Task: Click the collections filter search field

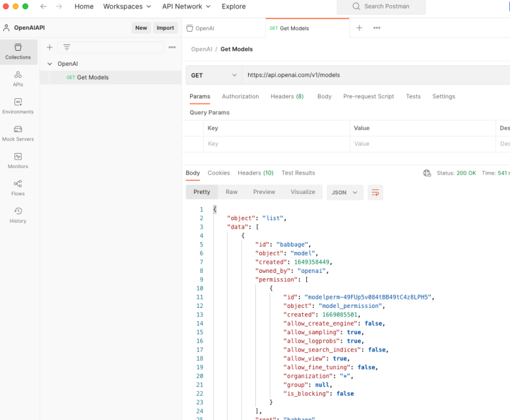Action: coord(111,47)
